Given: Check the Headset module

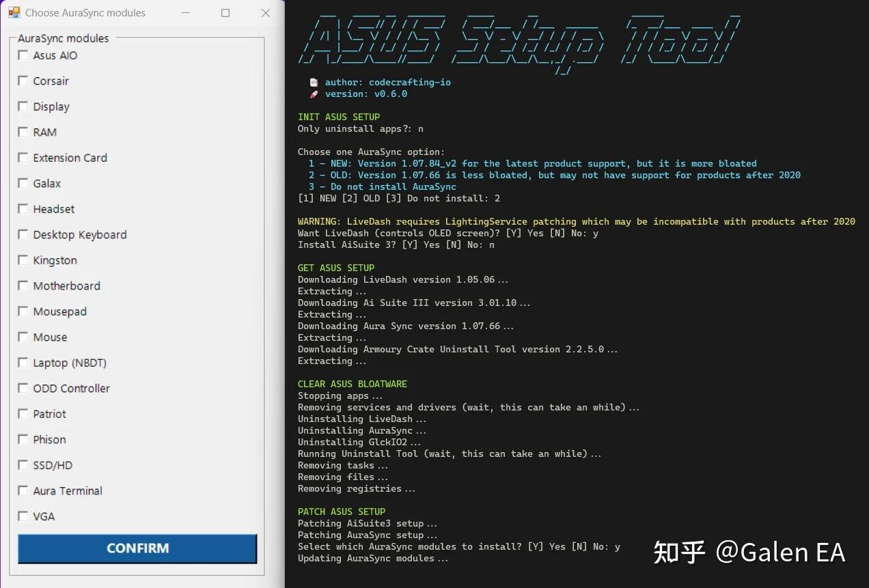Looking at the screenshot, I should coord(23,209).
